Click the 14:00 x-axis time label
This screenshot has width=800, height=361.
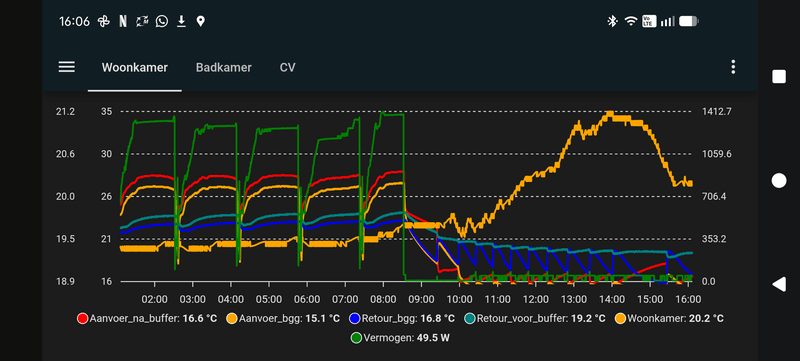pyautogui.click(x=612, y=299)
